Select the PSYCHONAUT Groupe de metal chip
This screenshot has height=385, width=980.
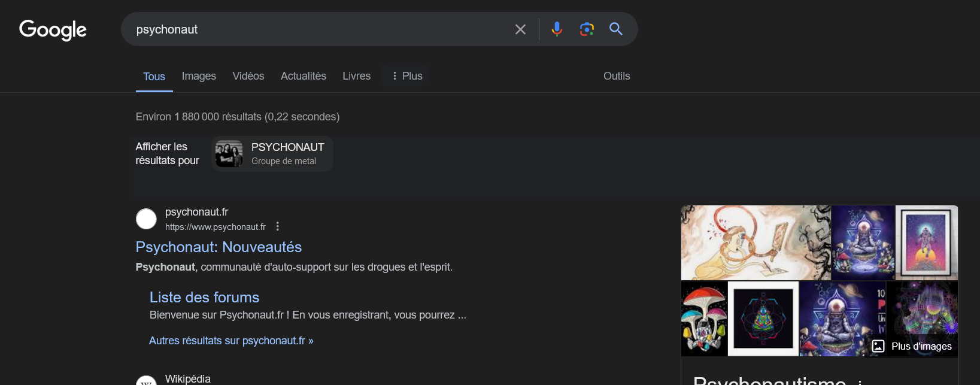272,154
